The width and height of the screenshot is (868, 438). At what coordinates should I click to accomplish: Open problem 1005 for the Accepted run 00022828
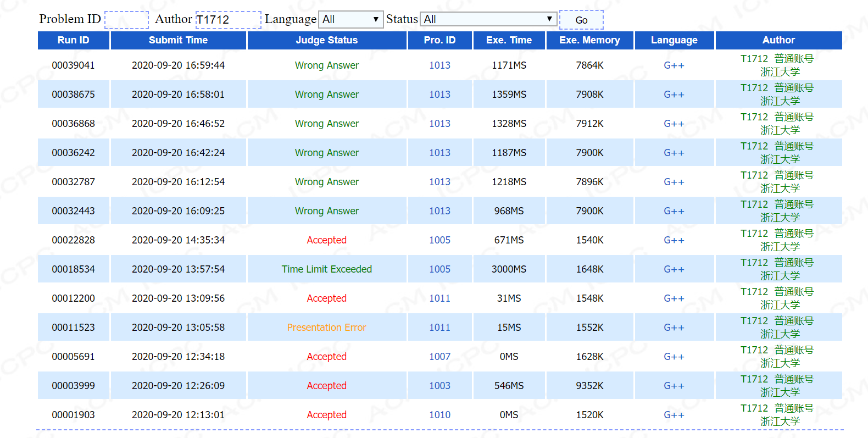(439, 240)
